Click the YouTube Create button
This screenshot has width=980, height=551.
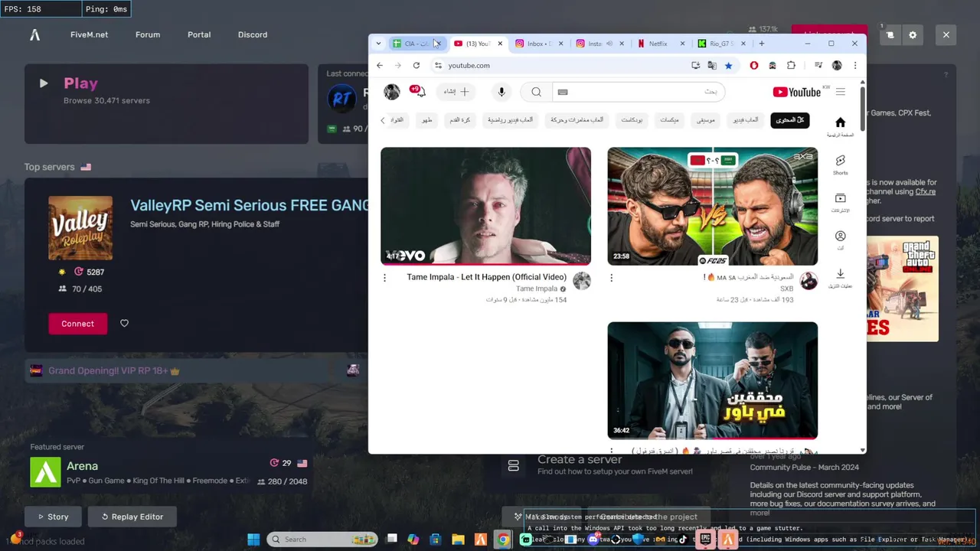pos(456,92)
